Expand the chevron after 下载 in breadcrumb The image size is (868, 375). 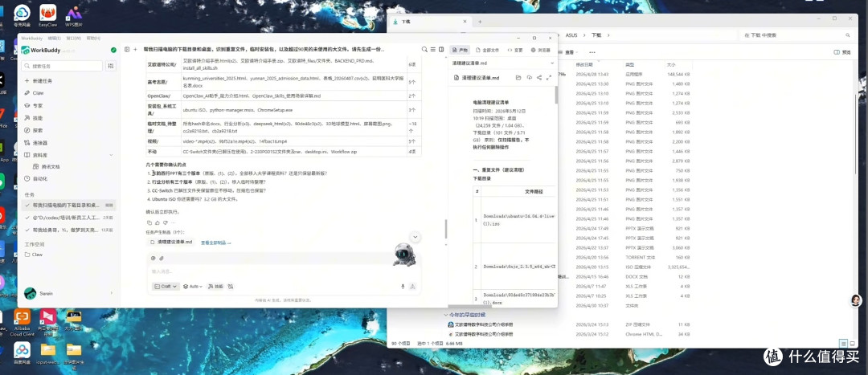click(x=608, y=35)
